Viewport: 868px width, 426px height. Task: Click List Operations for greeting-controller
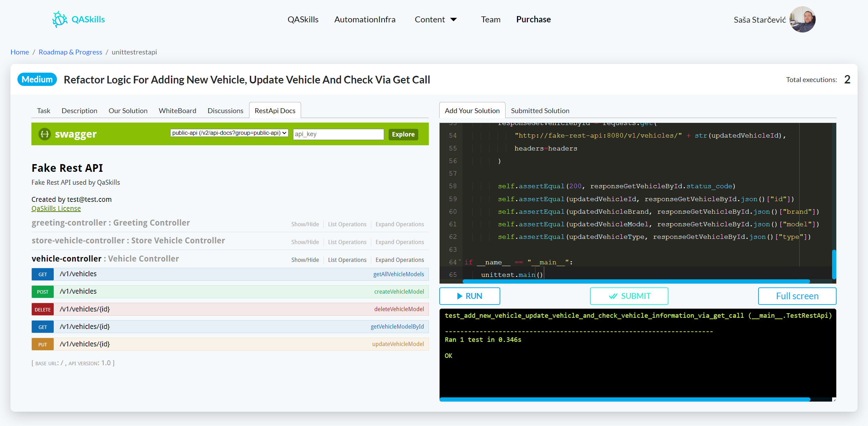(x=347, y=224)
